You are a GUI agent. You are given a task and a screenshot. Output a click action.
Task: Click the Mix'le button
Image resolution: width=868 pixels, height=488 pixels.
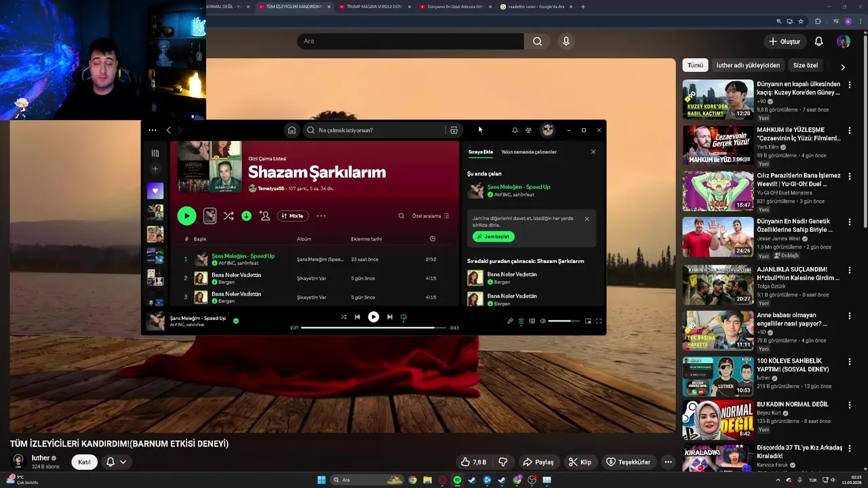(293, 216)
